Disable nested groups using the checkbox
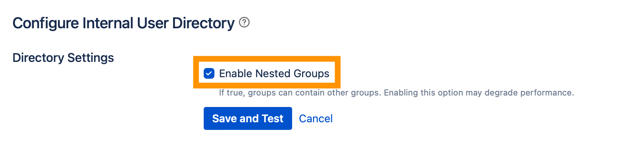Screen dimensions: 644x162 click(x=209, y=73)
